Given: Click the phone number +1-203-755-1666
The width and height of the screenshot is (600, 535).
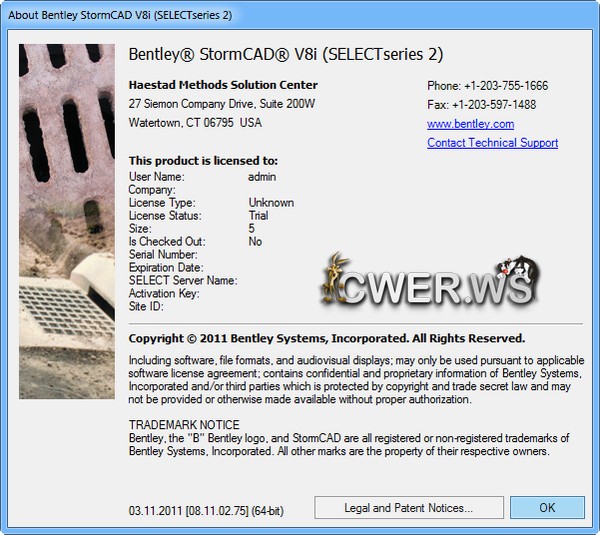Looking at the screenshot, I should pos(506,86).
